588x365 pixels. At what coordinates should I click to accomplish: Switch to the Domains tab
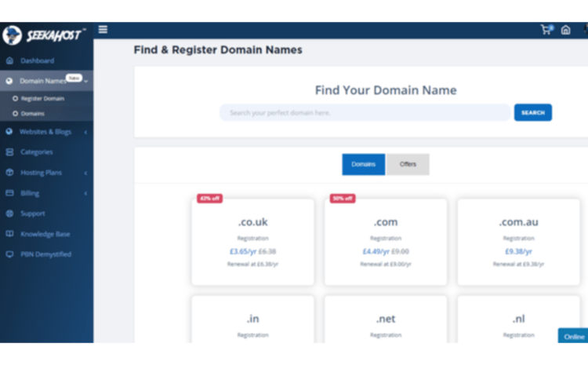(x=363, y=164)
